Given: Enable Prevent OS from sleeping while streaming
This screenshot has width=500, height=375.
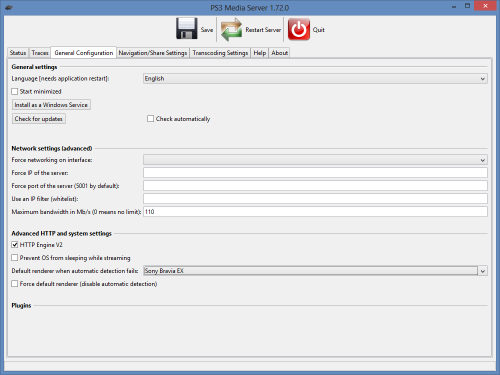Looking at the screenshot, I should [x=15, y=258].
